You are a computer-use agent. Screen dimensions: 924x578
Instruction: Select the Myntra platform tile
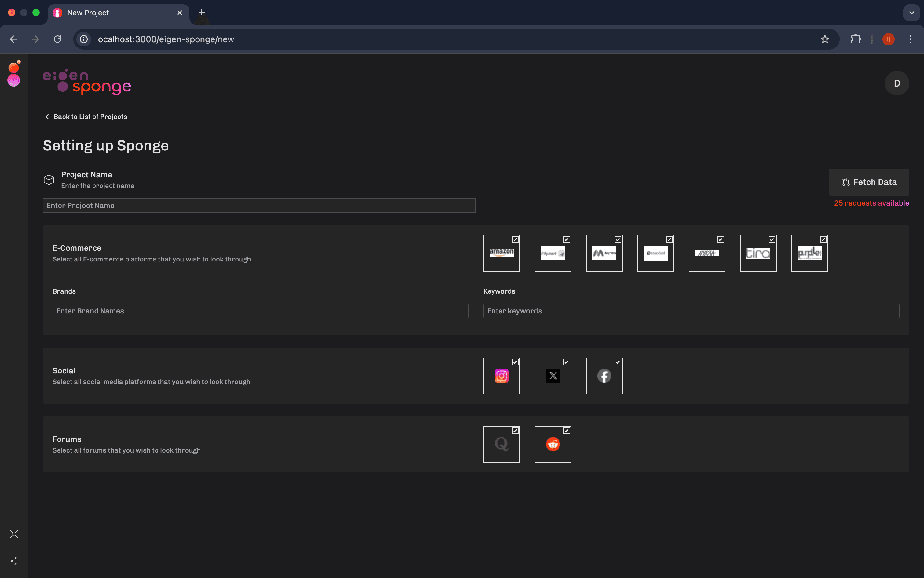[604, 253]
